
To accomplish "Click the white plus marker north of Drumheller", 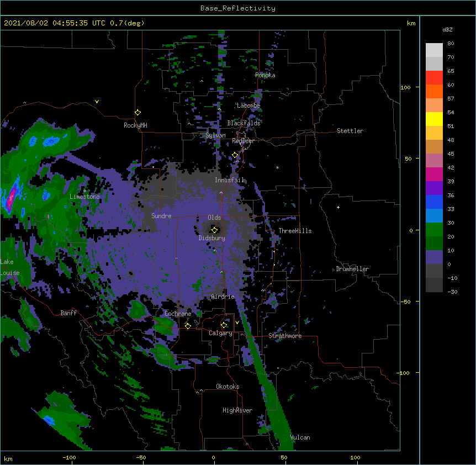I will tap(338, 207).
